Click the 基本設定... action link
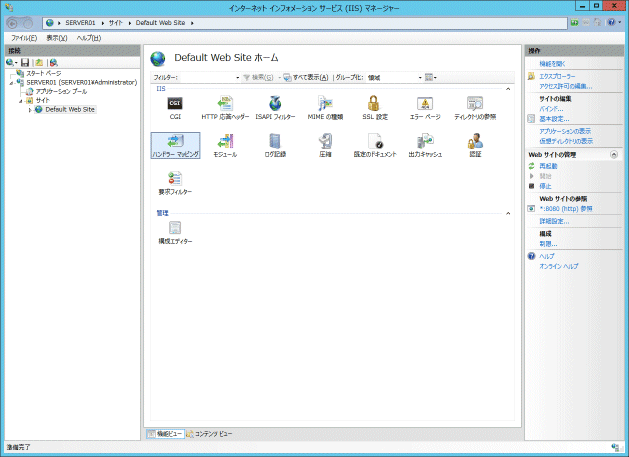Screen dimensions: 629x457 pos(554,119)
